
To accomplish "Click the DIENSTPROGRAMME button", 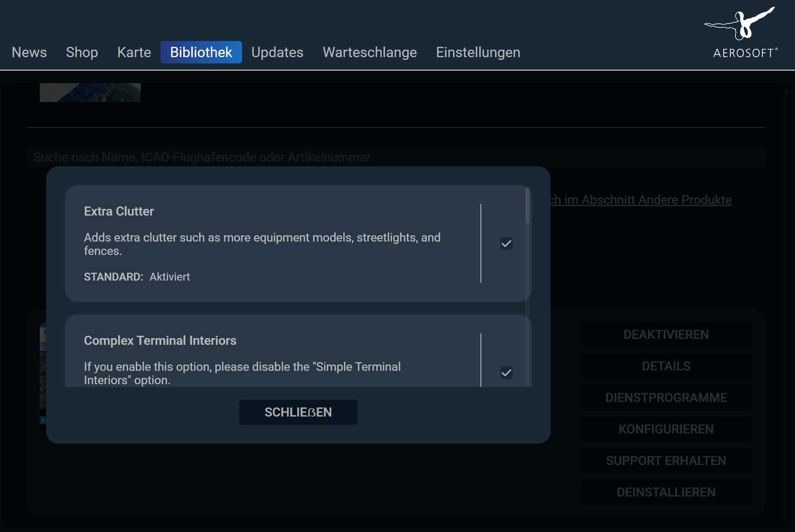I will [x=666, y=398].
